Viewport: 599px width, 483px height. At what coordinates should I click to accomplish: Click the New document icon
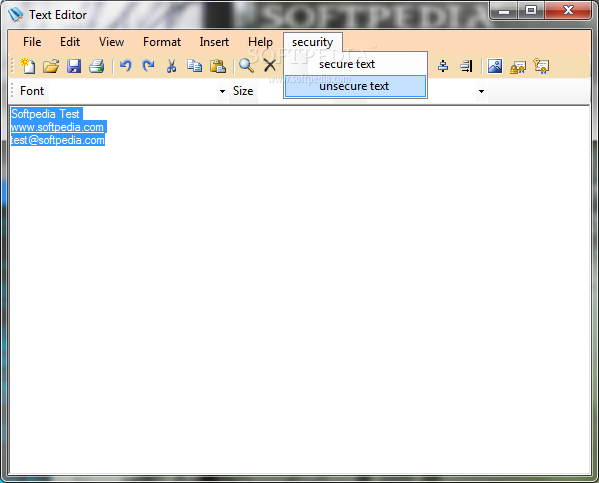(28, 66)
